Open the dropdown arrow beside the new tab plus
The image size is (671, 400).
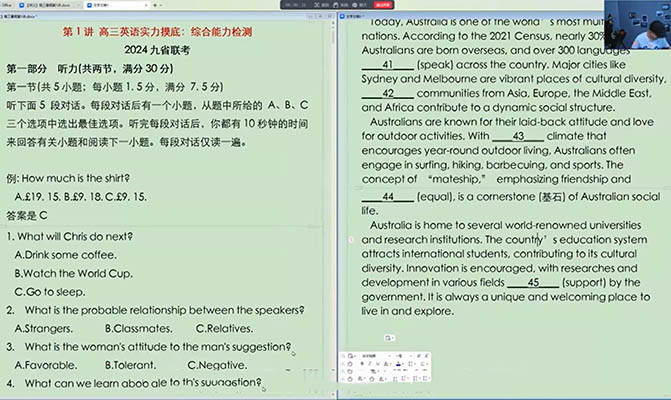tap(160, 5)
